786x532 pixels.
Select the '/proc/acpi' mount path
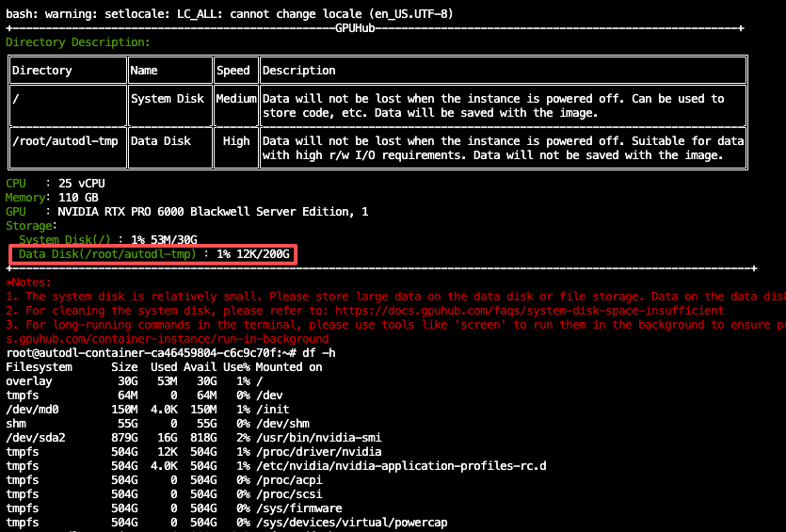(x=289, y=480)
